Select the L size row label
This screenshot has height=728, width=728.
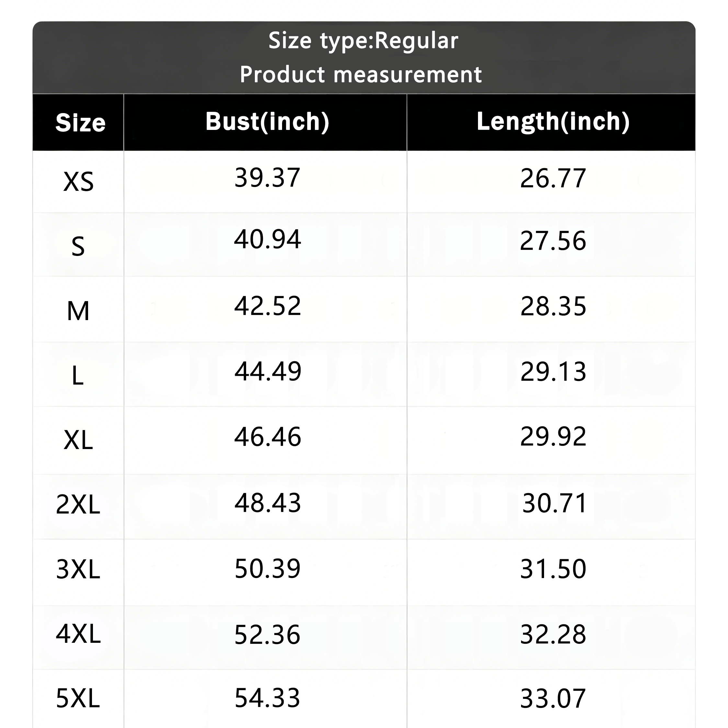click(x=78, y=376)
